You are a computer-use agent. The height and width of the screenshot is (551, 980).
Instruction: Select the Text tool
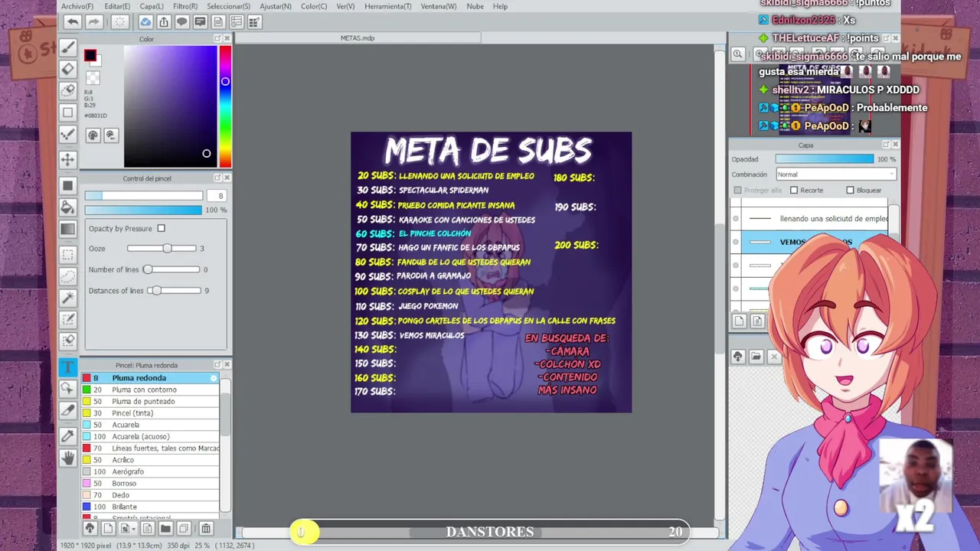pos(67,367)
